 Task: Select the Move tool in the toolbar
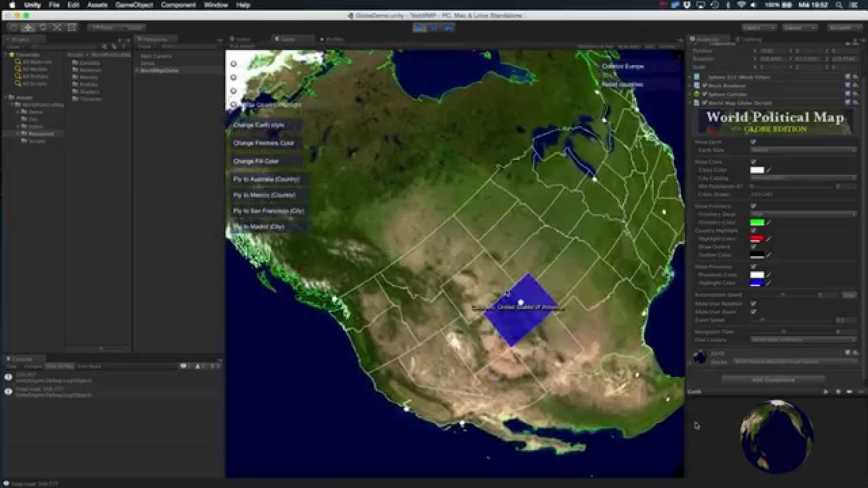tap(28, 28)
